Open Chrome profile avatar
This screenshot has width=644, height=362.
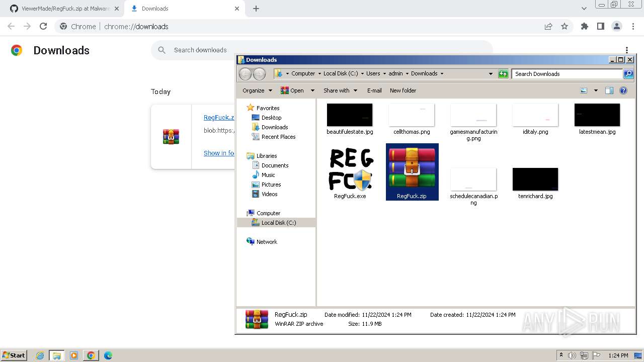point(616,26)
